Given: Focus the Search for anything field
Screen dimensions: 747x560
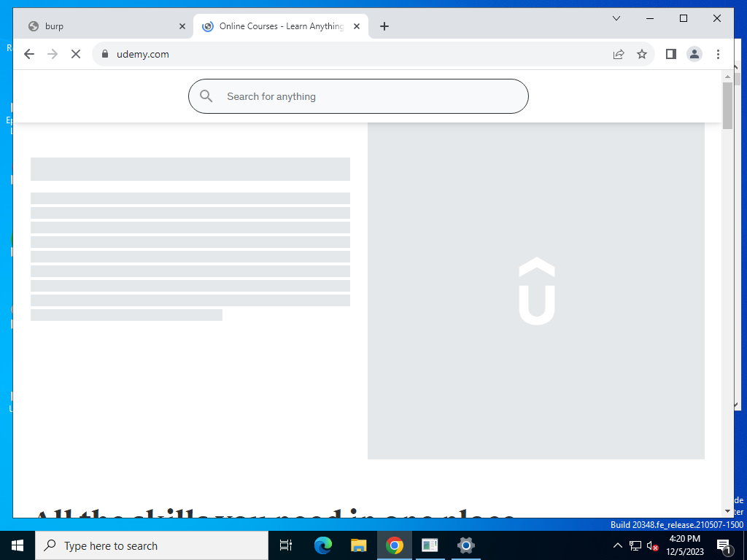Looking at the screenshot, I should [358, 96].
